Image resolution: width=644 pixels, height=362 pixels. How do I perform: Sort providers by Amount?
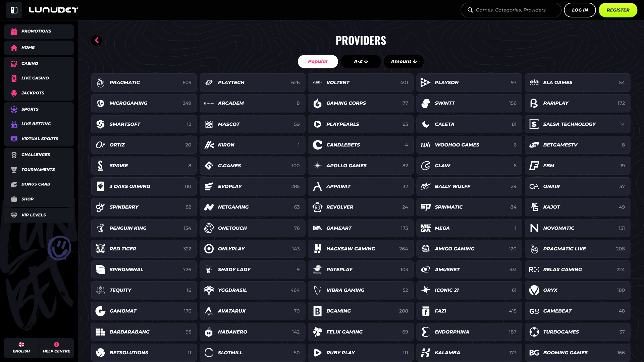[x=404, y=62]
